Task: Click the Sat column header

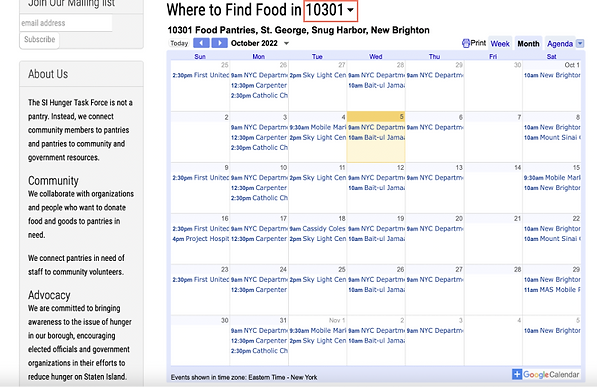Action: coord(551,57)
